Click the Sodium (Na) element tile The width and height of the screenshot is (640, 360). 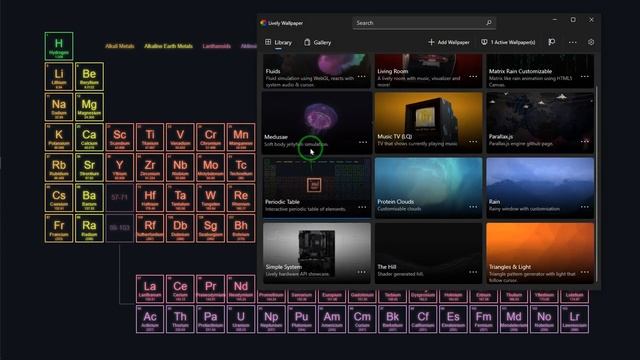click(x=59, y=107)
